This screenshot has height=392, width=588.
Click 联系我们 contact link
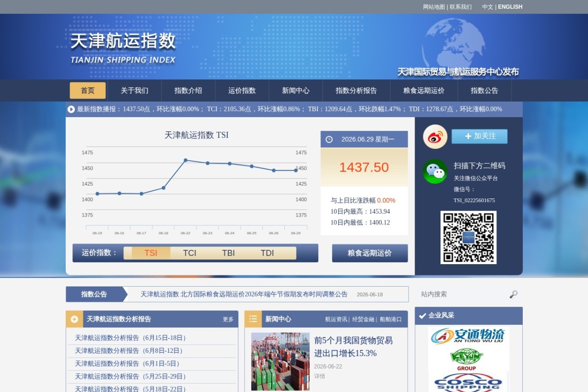tap(461, 7)
